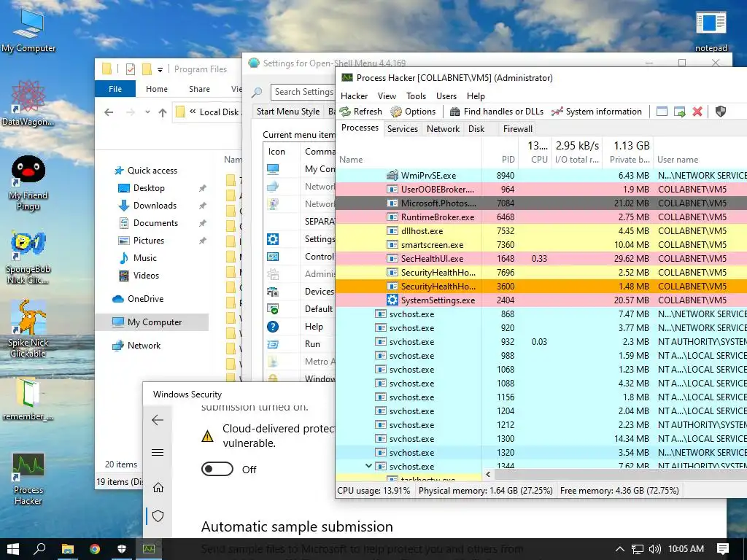Select the SecHealthUI.exe process
Screen dimensions: 747x560
[x=541, y=259]
